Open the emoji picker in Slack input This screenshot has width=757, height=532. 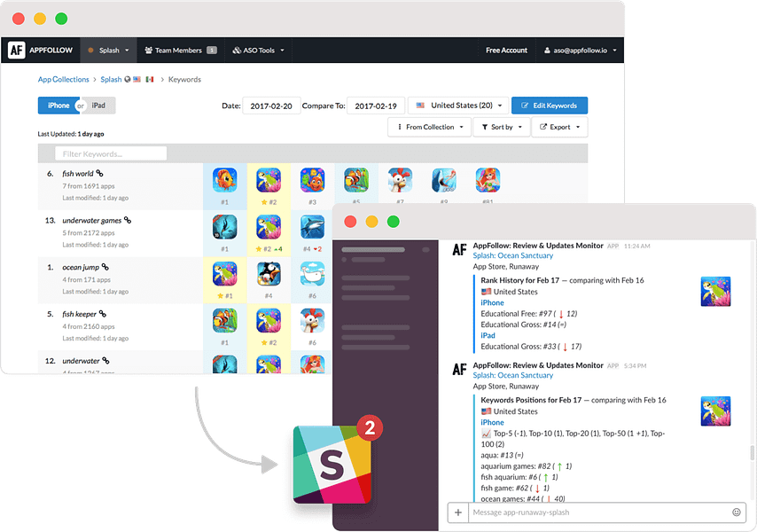click(x=737, y=512)
